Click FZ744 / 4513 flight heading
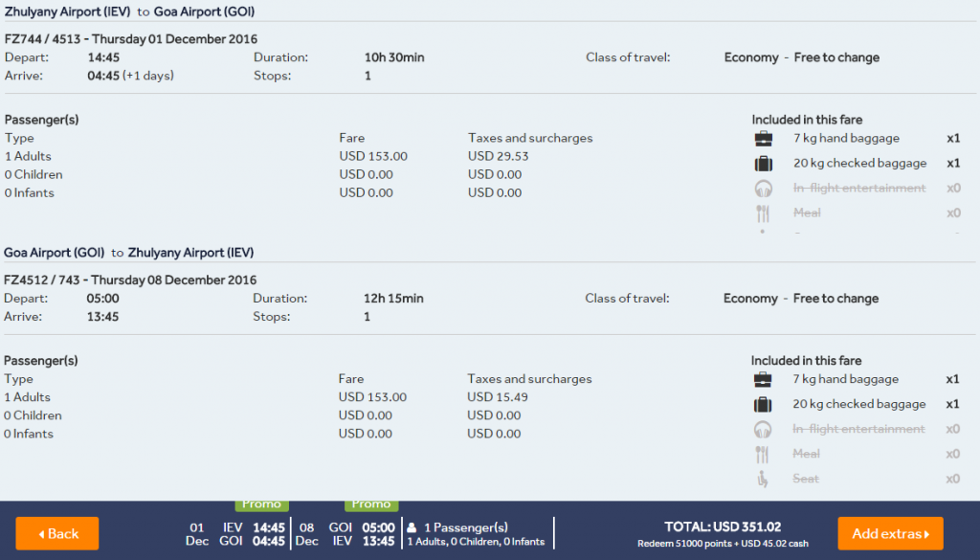Viewport: 980px width, 560px height. point(130,38)
